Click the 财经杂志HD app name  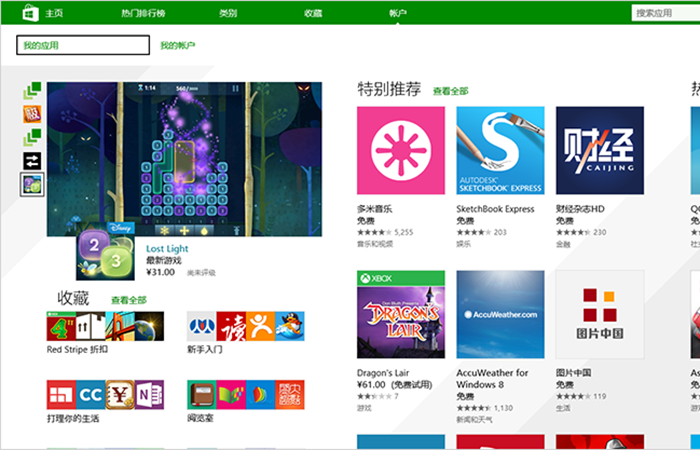click(580, 209)
